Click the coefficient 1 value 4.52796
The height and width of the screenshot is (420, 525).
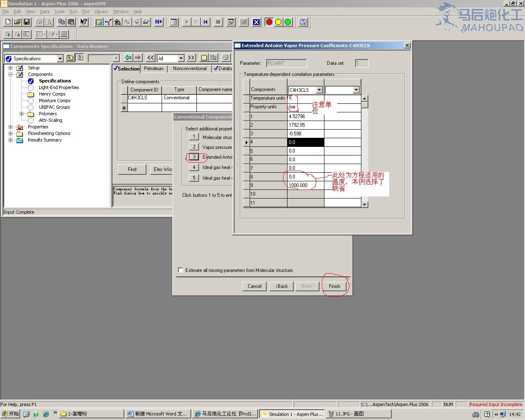[x=306, y=116]
